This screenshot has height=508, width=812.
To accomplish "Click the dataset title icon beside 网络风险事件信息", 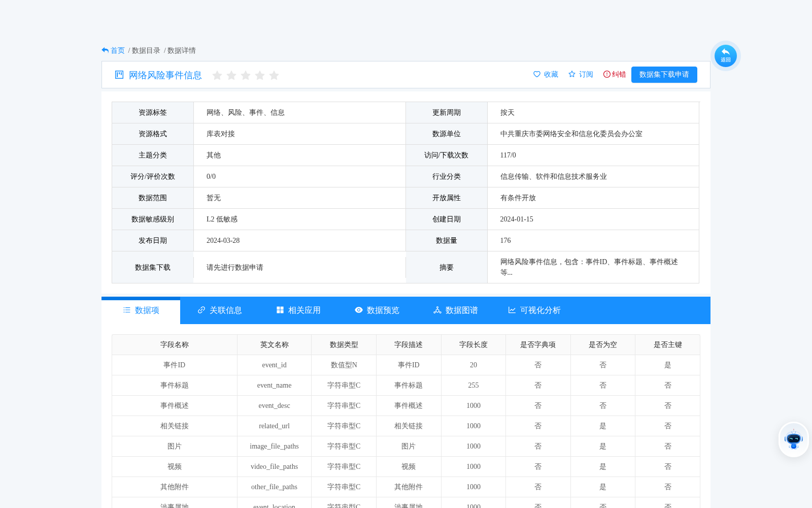I will click(119, 75).
